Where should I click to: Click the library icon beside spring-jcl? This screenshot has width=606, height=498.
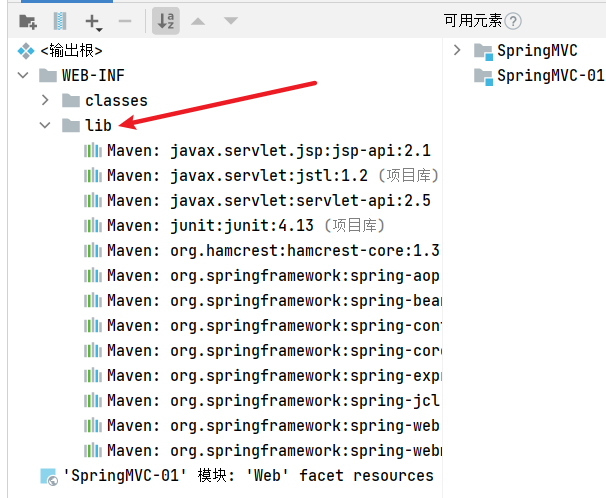(93, 400)
